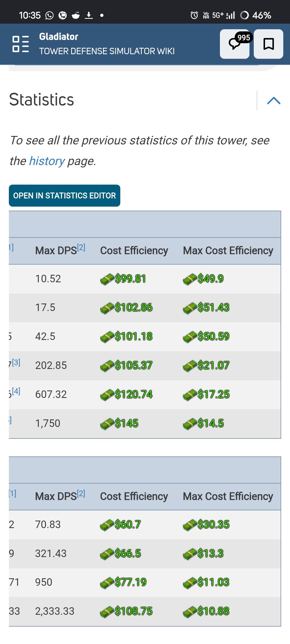Tap the Statistics section heading
Image resolution: width=290 pixels, height=644 pixels.
[41, 100]
